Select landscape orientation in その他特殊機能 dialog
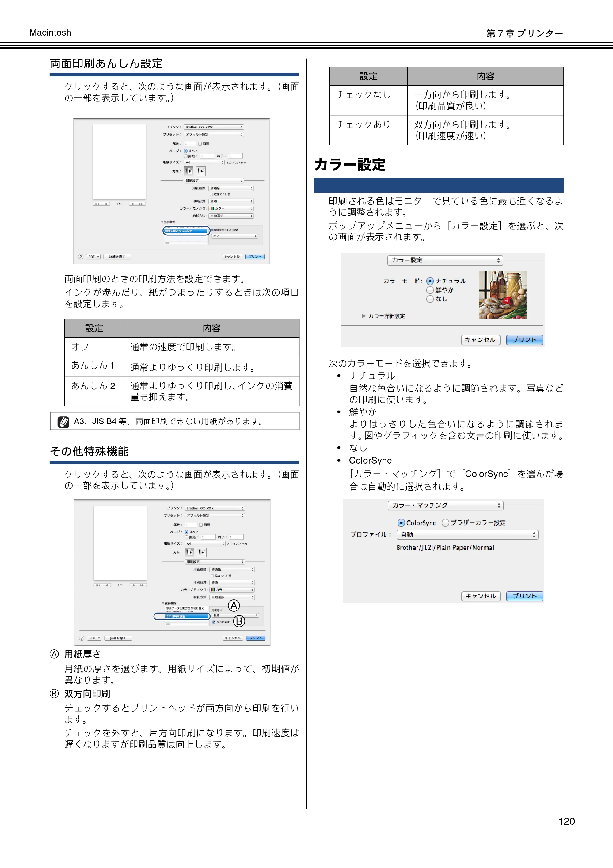 pos(202,552)
